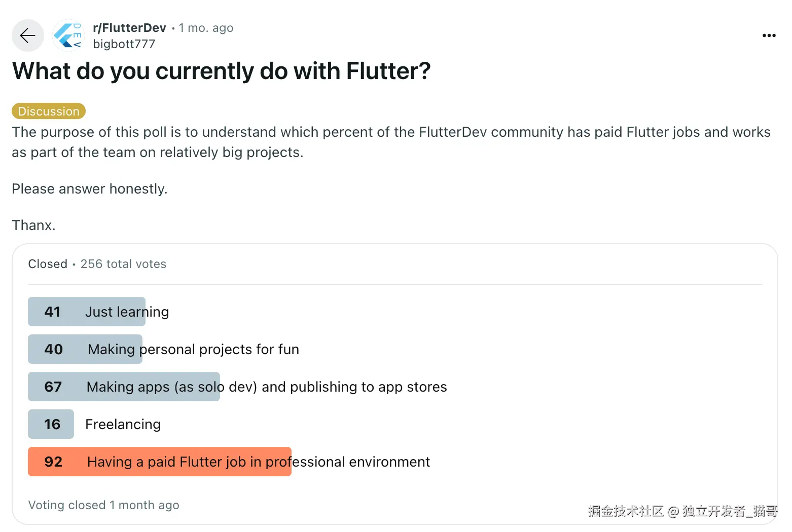
Task: Open the r/FlutterDev subreddit link
Action: tap(130, 27)
